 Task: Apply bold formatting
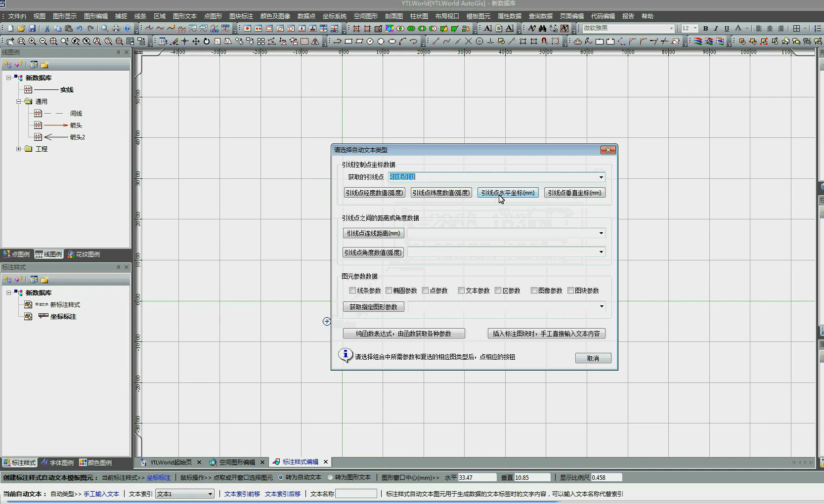click(705, 29)
